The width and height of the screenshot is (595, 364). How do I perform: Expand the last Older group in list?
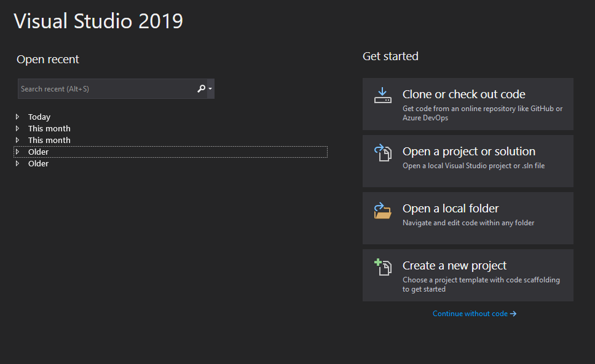click(x=18, y=163)
